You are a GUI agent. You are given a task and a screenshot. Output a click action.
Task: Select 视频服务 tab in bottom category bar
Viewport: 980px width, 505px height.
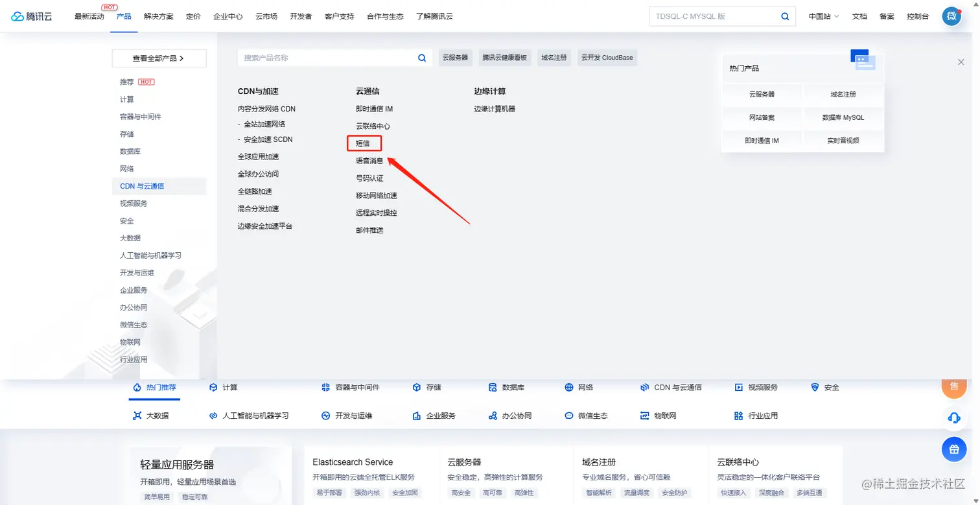pyautogui.click(x=756, y=388)
